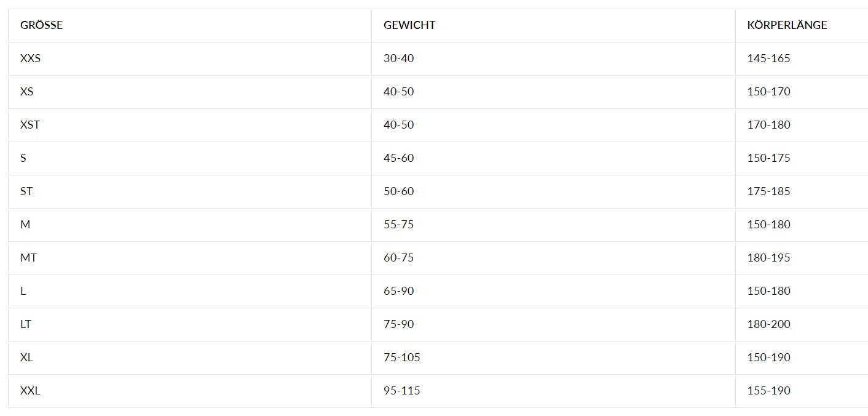Click the GEWICHT column header
The height and width of the screenshot is (416, 868).
point(409,25)
